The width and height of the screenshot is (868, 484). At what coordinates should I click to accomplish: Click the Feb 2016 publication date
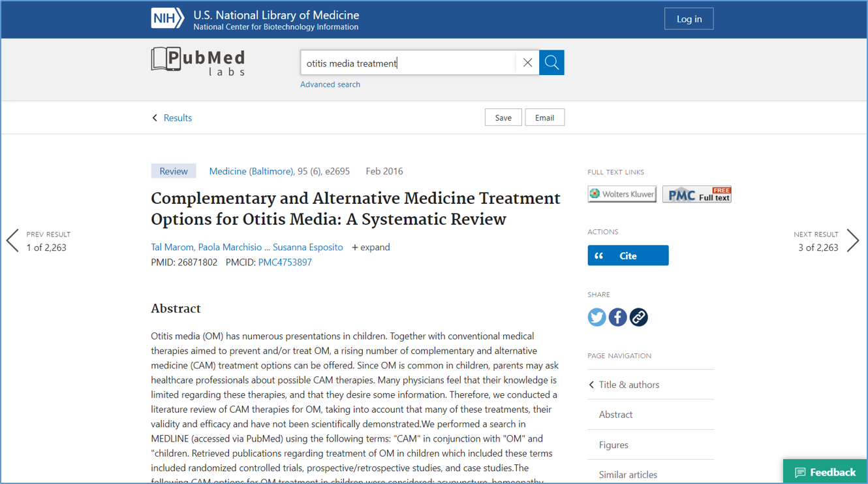point(384,171)
